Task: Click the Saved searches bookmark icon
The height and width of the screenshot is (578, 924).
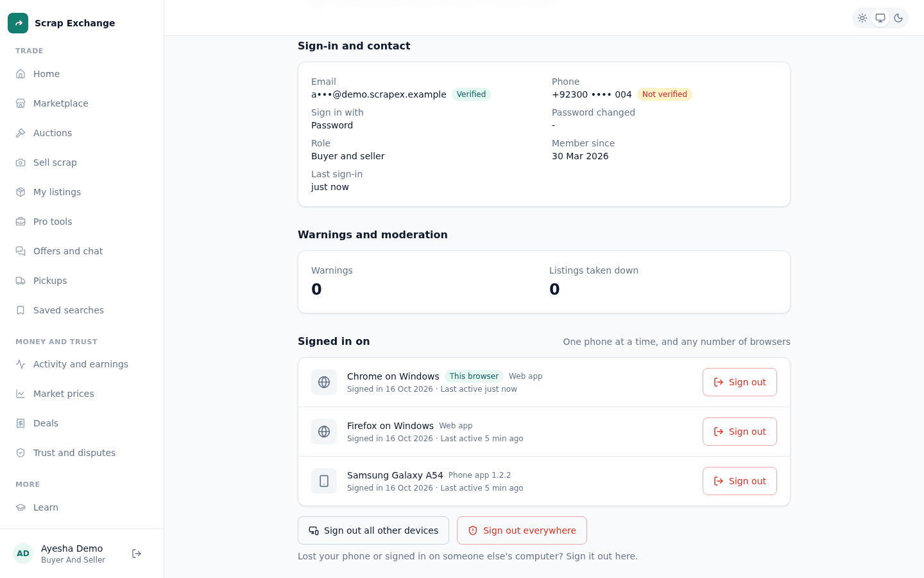Action: (x=21, y=310)
